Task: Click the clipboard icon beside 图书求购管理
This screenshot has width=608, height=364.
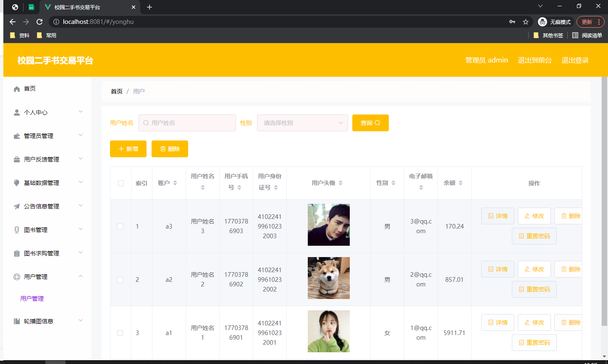Action: point(17,253)
